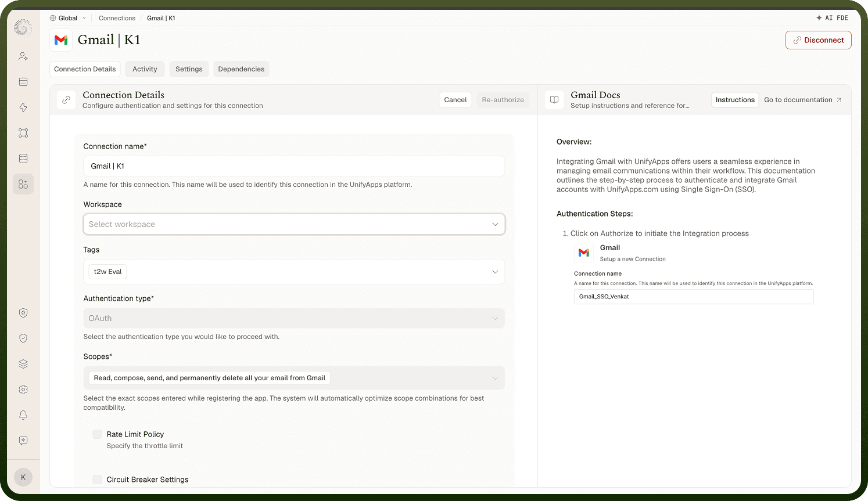Go to Connections in the breadcrumb
The image size is (868, 501).
point(117,18)
